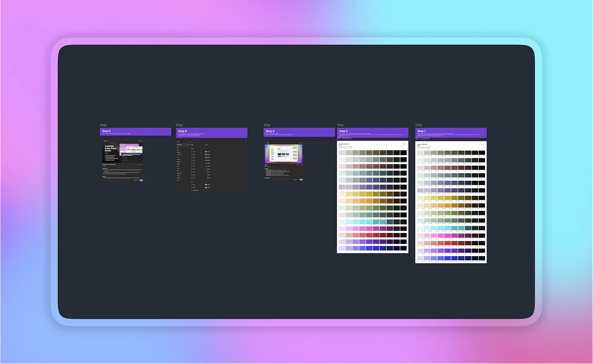593x364 pixels.
Task: Click the back arrow in the Step 5 plugin modal
Action: 103,141
